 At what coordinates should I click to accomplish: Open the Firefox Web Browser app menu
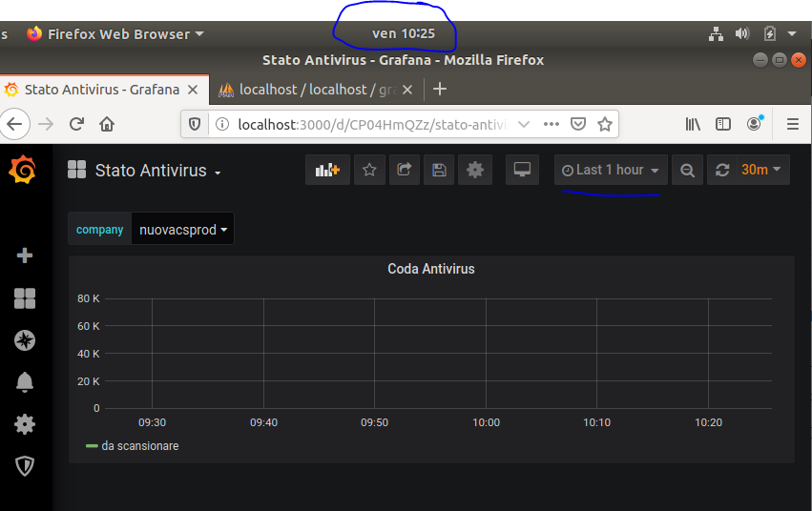[x=115, y=34]
